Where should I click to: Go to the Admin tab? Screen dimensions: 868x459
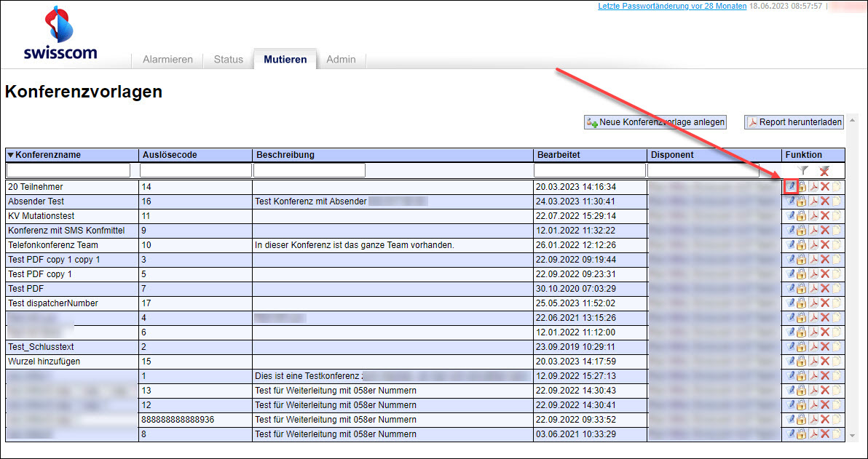tap(341, 59)
